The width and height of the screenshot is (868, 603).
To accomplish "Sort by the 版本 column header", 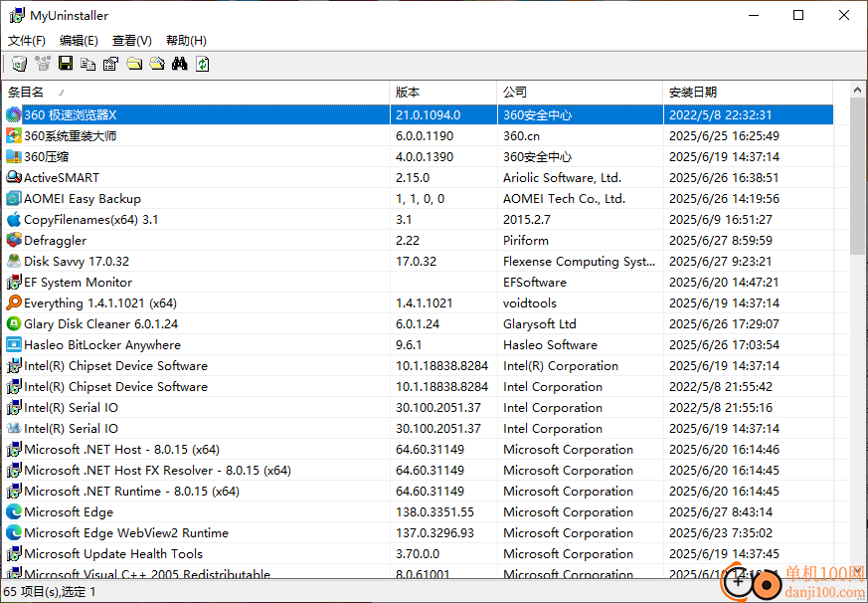I will (443, 93).
